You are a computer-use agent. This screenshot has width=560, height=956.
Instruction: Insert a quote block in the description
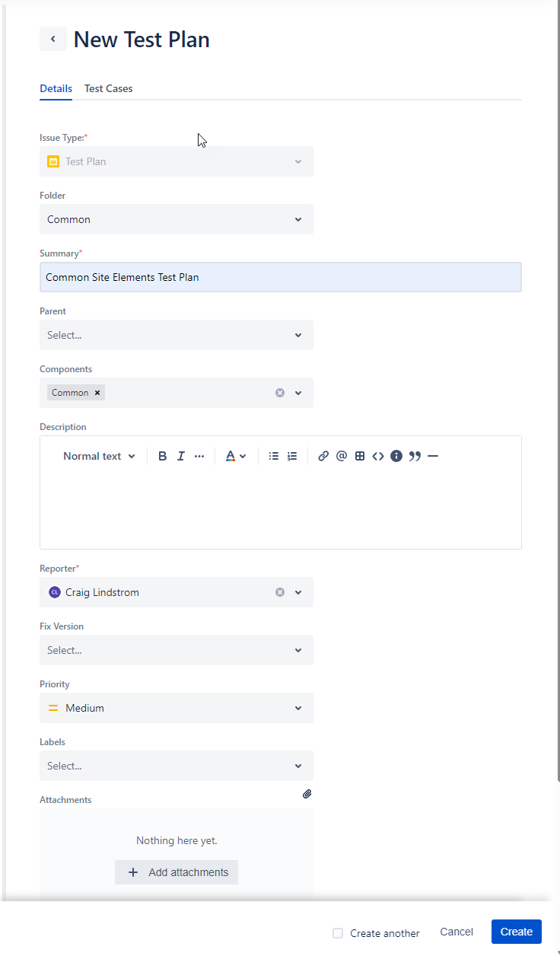tap(415, 455)
